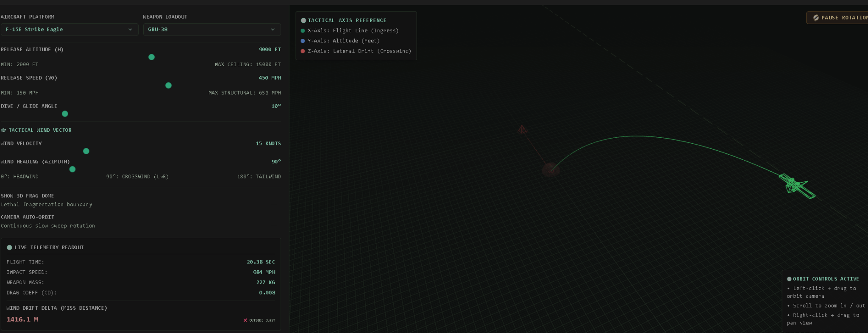Click the Orbit Controls Active status dot
Image resolution: width=868 pixels, height=333 pixels.
click(x=789, y=279)
